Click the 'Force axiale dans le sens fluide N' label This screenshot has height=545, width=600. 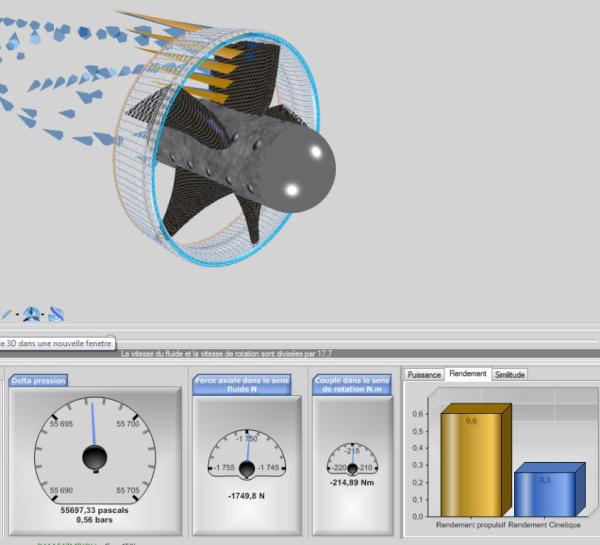242,385
